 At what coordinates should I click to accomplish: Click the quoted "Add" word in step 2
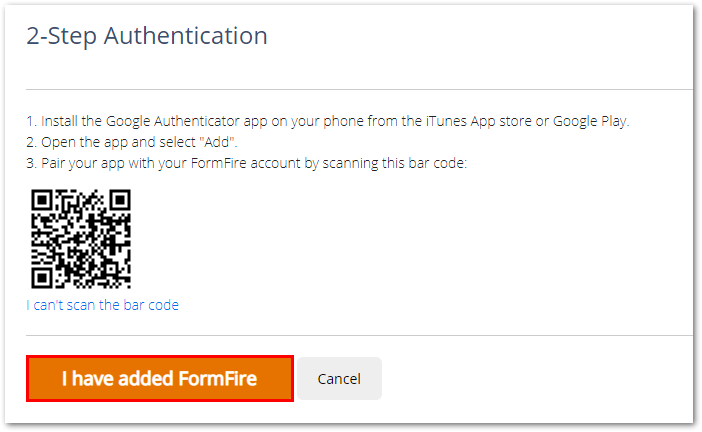coord(218,142)
